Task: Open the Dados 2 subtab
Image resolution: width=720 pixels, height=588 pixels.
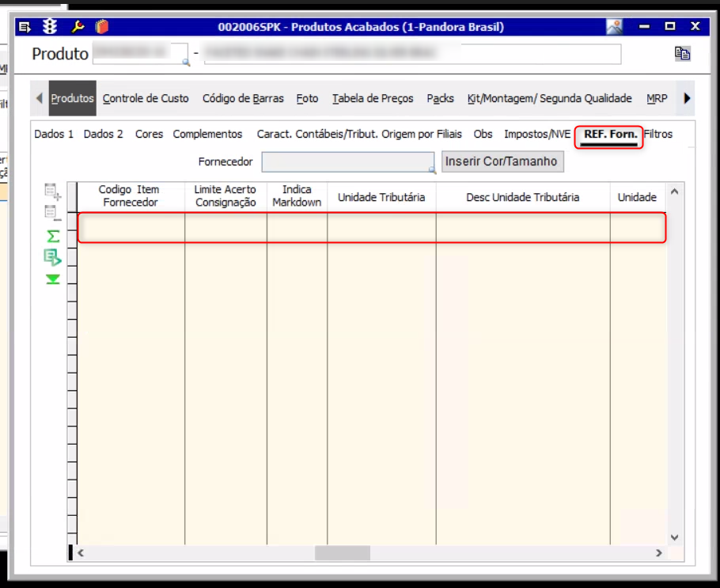Action: (104, 134)
